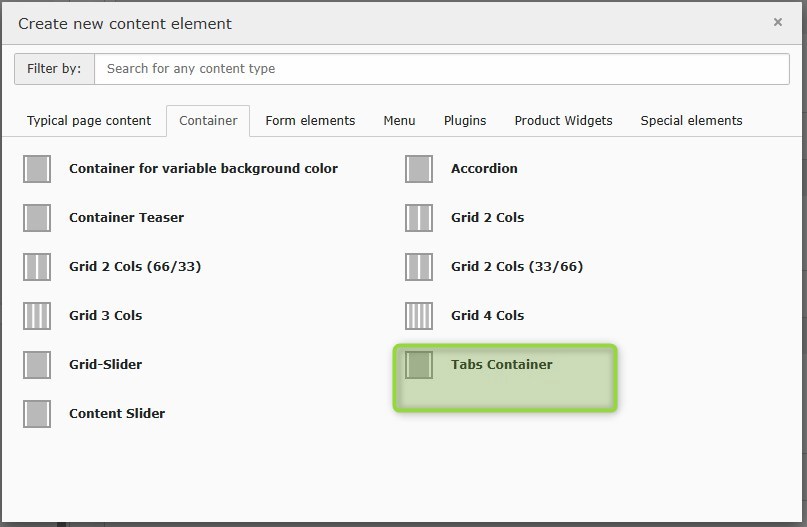Choose the Grid 2 Cols icon

pos(419,218)
